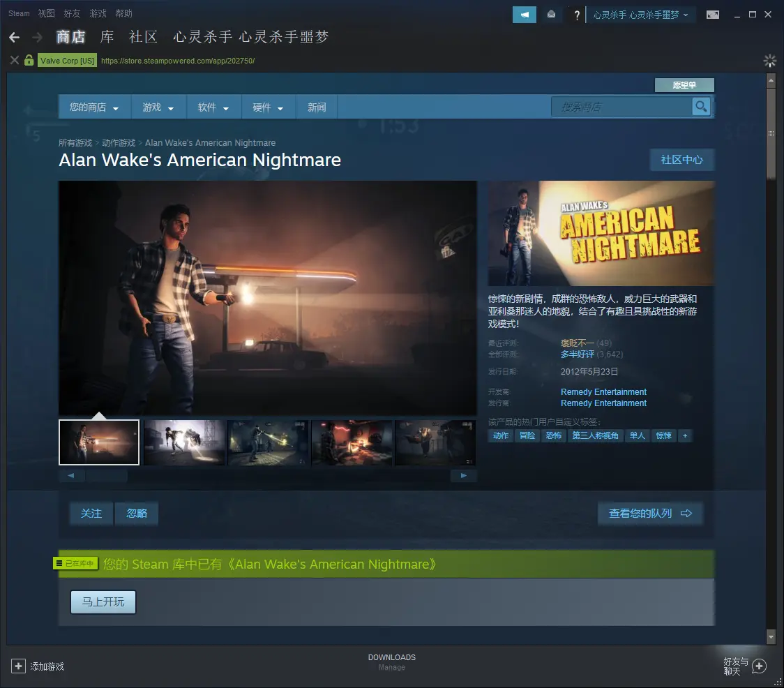Image resolution: width=784 pixels, height=688 pixels.
Task: Open DOWNLOADS Manage panel
Action: pos(392,662)
